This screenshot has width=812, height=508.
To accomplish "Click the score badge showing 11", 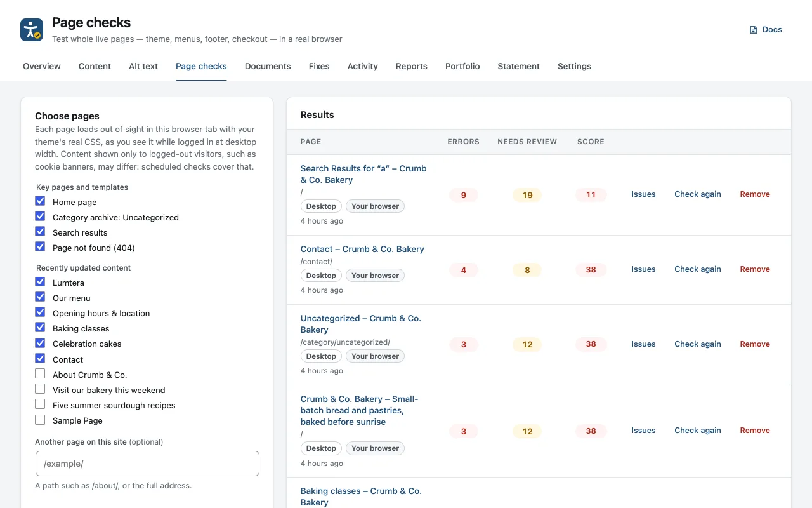I will click(591, 195).
